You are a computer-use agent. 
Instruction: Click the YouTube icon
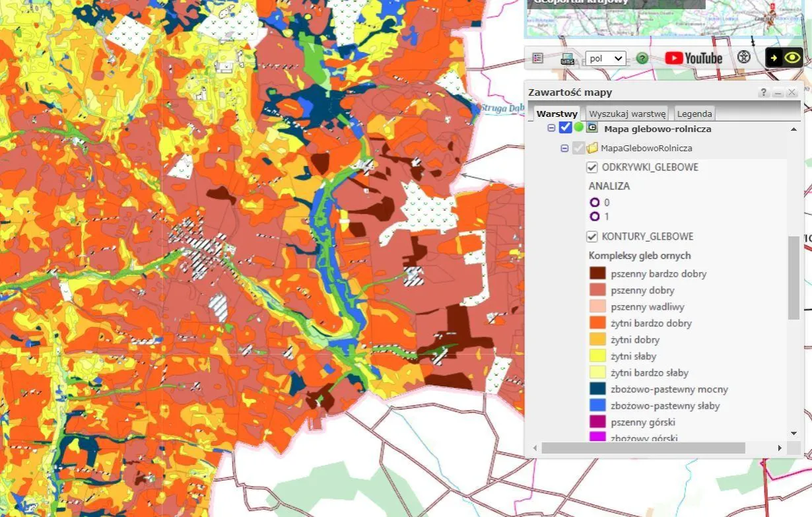673,58
